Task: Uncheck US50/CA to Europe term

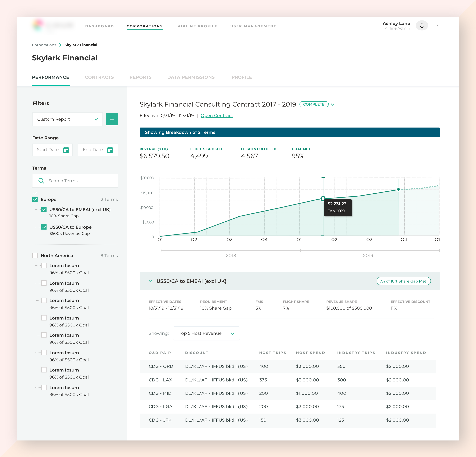Action: (44, 227)
